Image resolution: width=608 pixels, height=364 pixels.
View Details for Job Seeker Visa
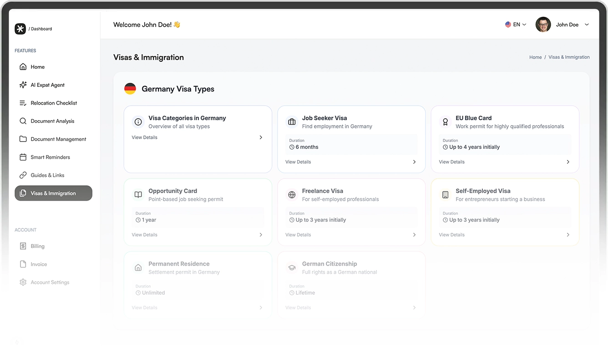pyautogui.click(x=298, y=162)
